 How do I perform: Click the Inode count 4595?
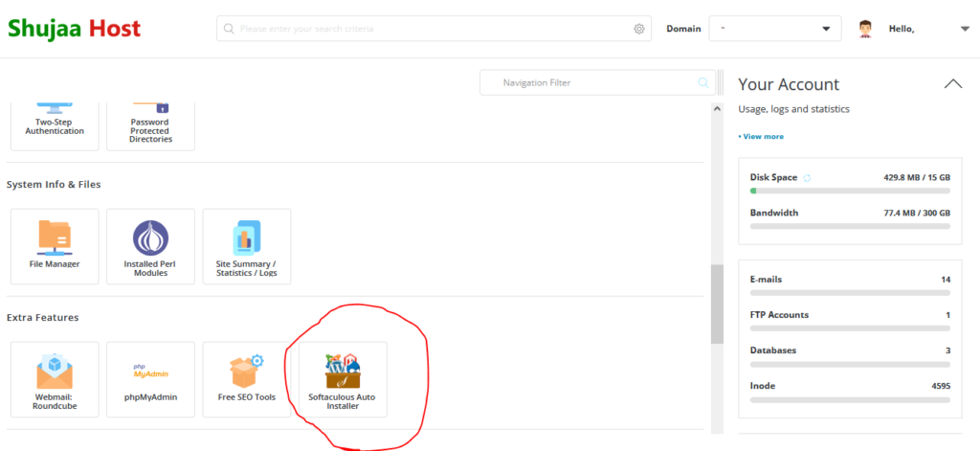click(942, 386)
